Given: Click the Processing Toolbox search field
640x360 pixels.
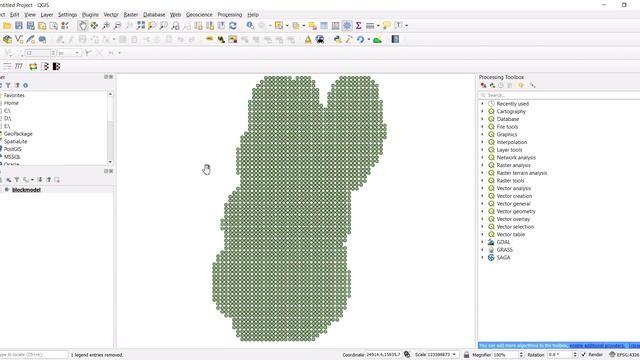Looking at the screenshot, I should coord(559,95).
